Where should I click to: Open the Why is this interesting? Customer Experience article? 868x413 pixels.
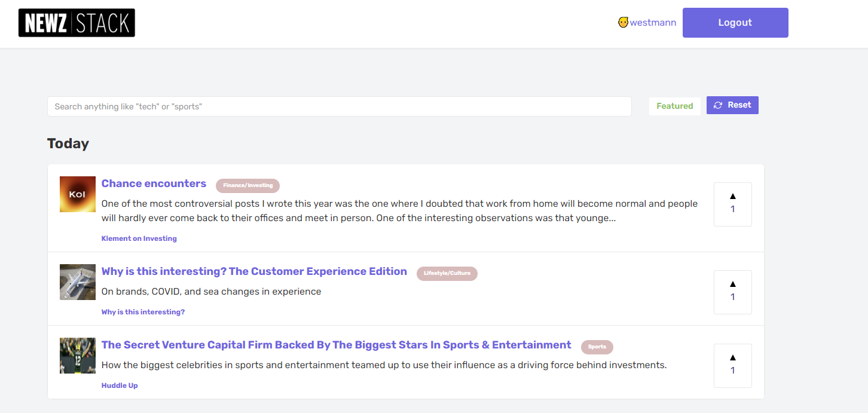coord(254,271)
